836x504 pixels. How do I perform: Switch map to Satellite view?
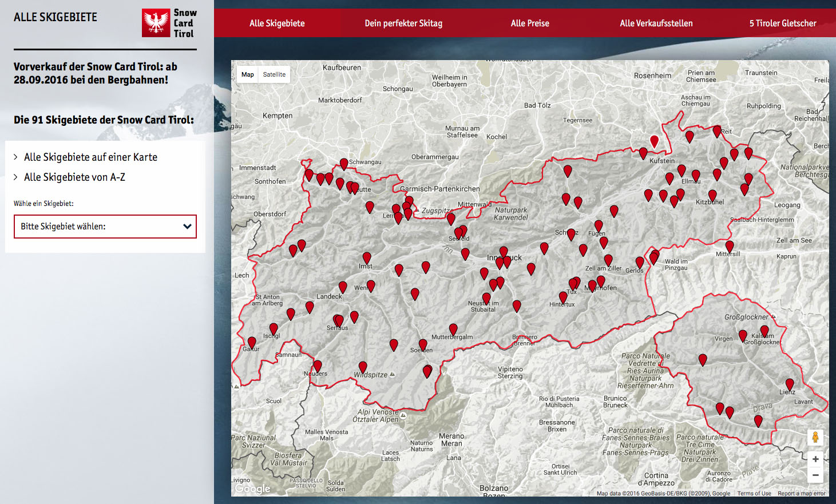(x=274, y=74)
